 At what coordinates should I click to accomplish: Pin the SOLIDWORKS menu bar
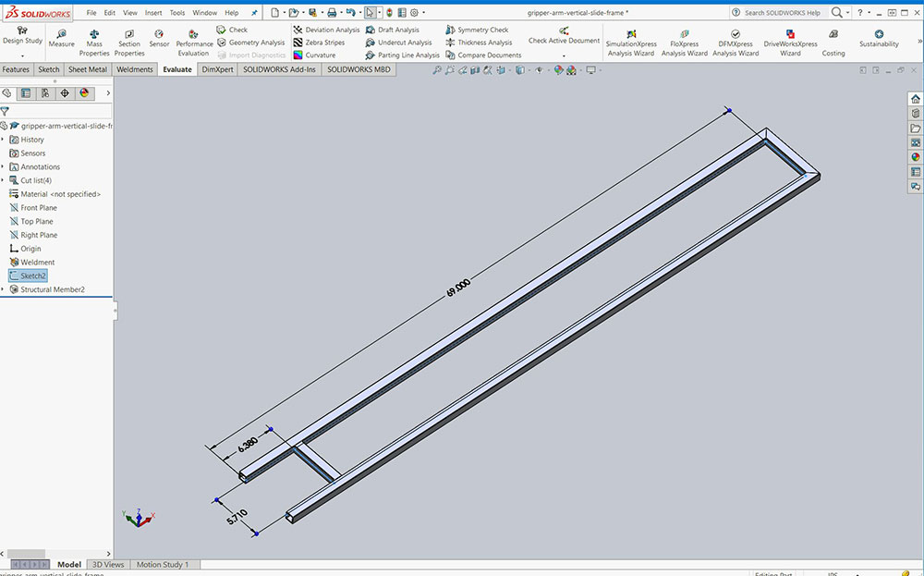[254, 13]
